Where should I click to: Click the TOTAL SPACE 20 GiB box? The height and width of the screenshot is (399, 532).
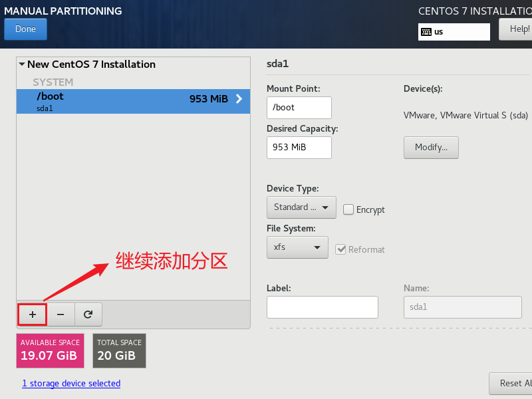point(120,350)
